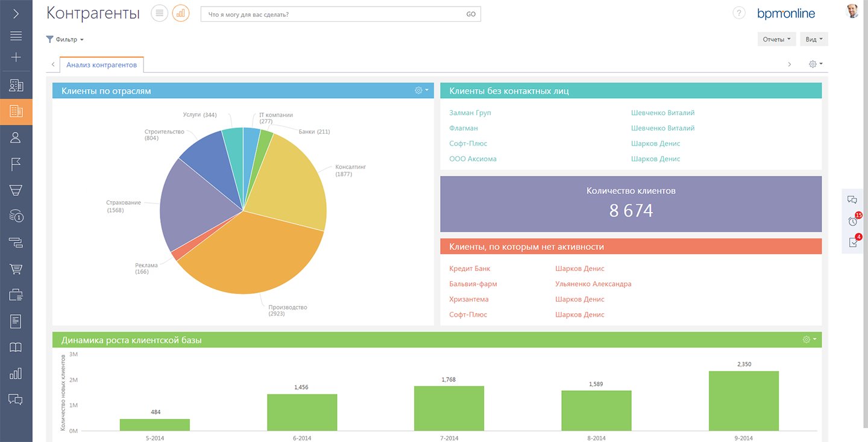Open Contacts section person icon

pos(16,137)
